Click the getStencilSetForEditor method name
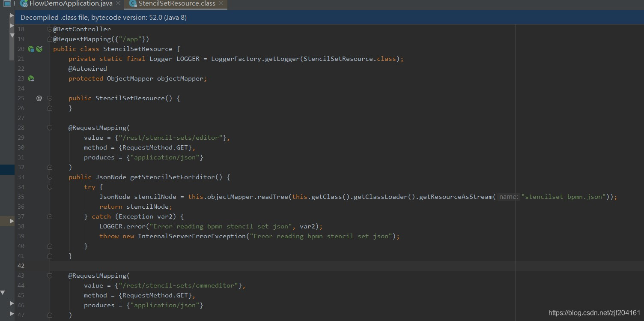644x321 pixels. pos(173,177)
